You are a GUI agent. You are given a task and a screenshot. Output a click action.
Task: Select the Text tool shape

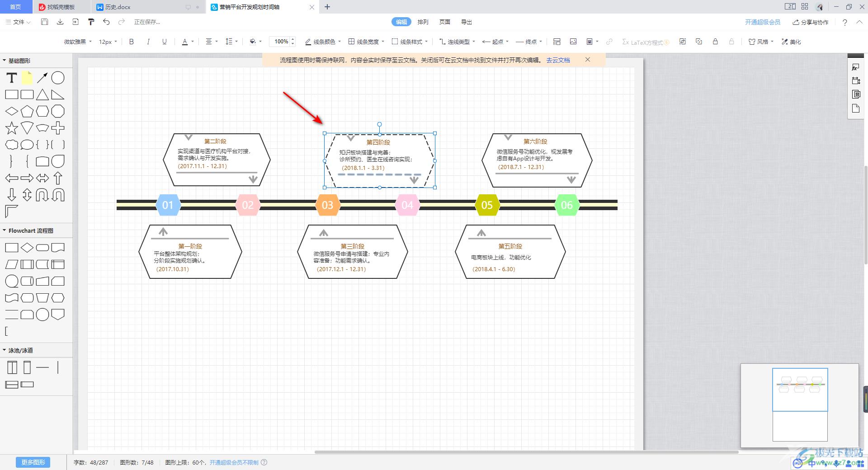point(11,78)
